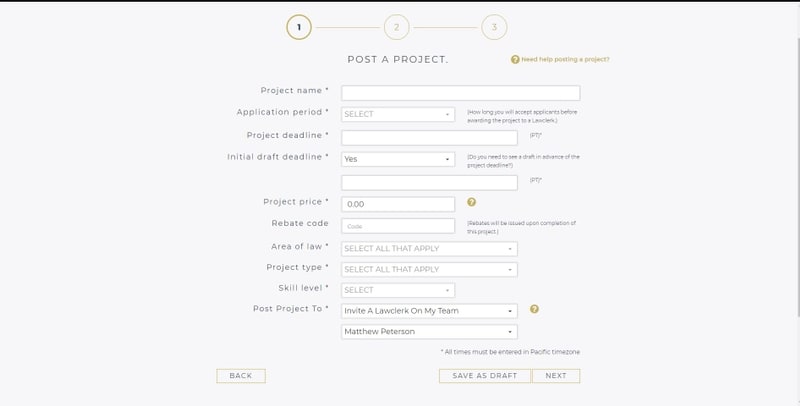
Task: Click the question icon near Need help posting
Action: (x=515, y=60)
